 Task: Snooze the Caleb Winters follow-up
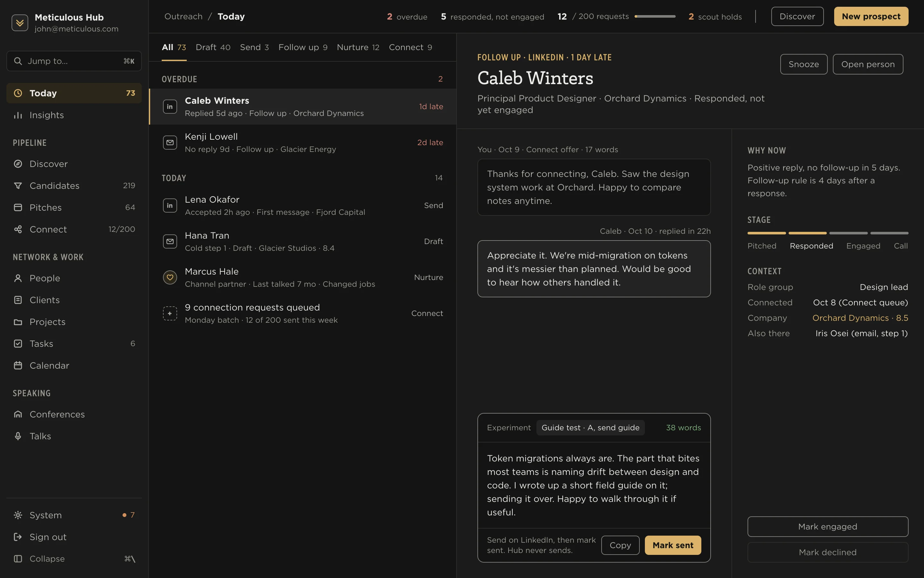coord(804,64)
